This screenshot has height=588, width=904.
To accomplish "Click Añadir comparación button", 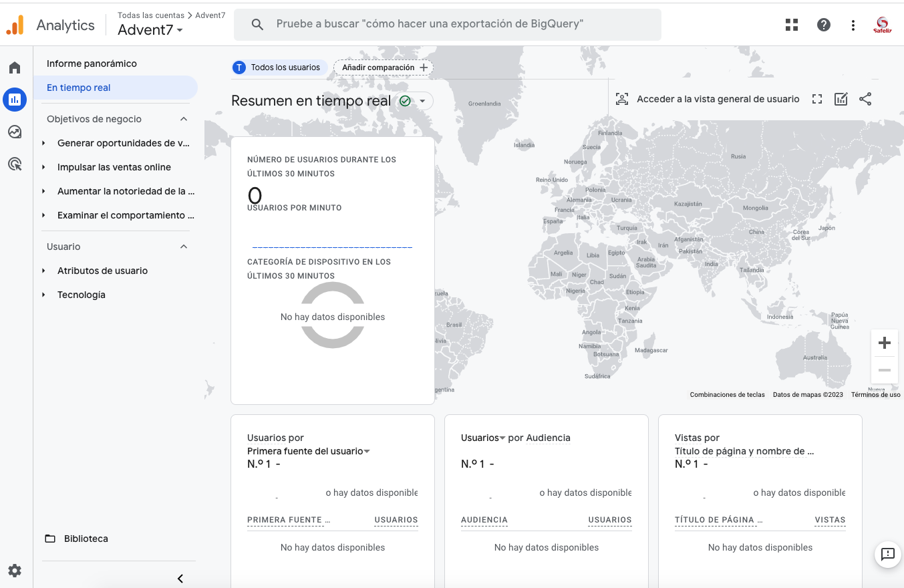I will 384,67.
